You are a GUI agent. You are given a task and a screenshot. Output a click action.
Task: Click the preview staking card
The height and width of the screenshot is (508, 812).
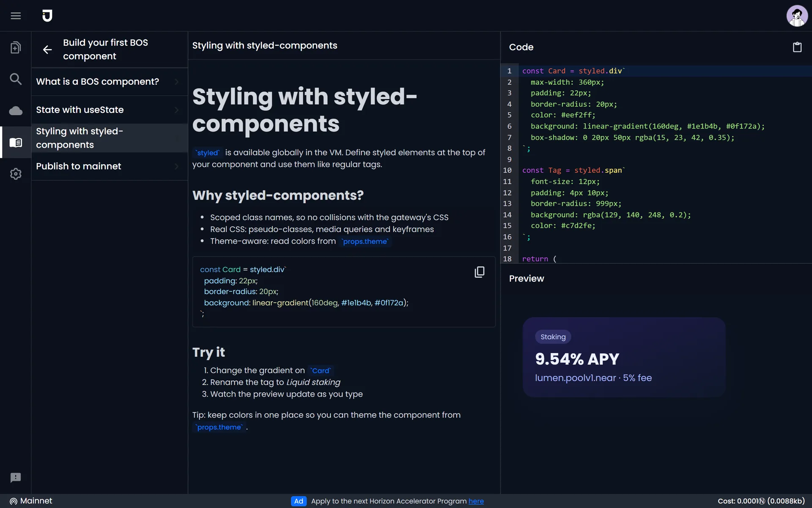624,357
